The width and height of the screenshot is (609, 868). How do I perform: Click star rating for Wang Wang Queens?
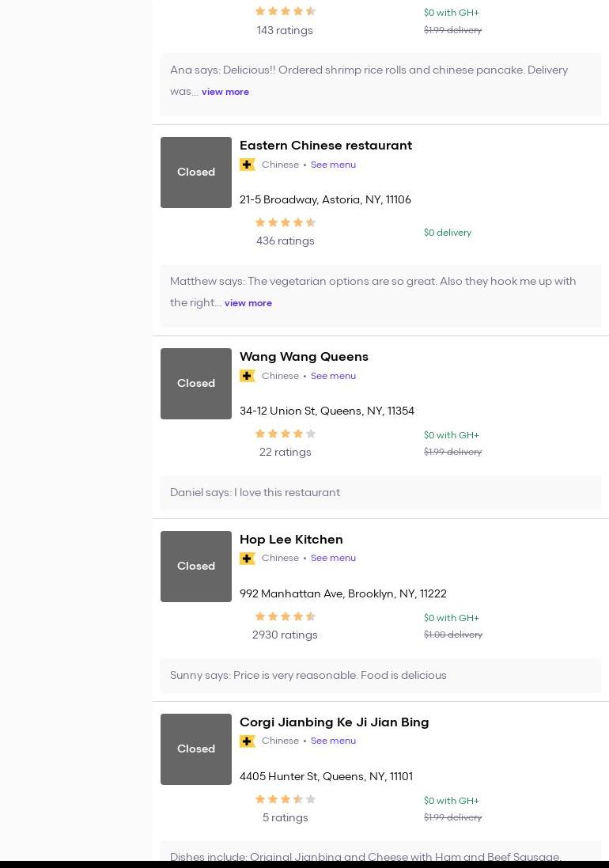286,434
